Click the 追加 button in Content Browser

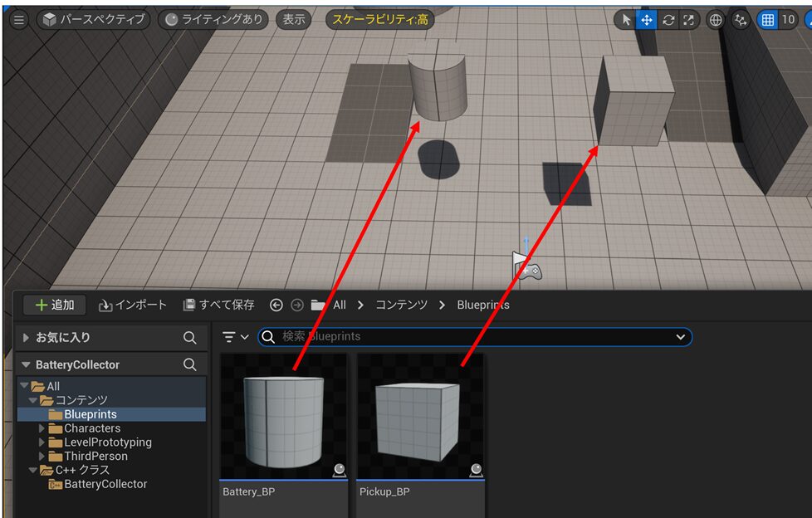point(55,305)
